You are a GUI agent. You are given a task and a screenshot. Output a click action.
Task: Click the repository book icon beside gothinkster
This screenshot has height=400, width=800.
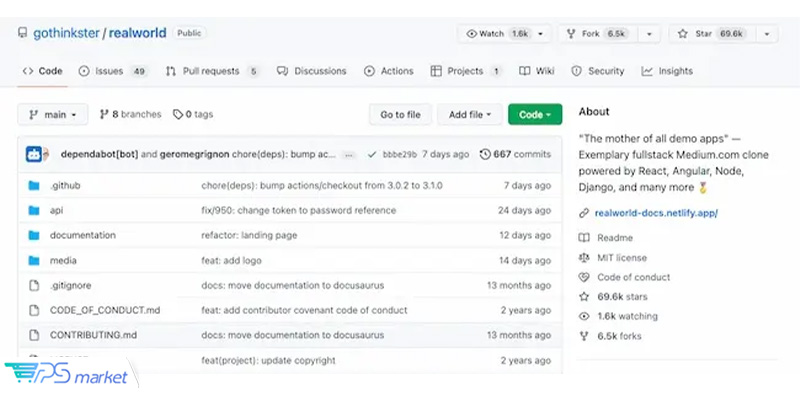coord(22,33)
